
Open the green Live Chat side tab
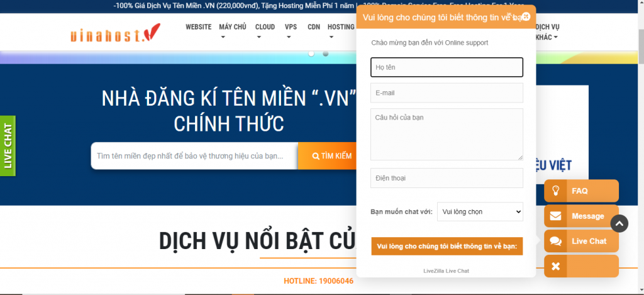pyautogui.click(x=8, y=145)
